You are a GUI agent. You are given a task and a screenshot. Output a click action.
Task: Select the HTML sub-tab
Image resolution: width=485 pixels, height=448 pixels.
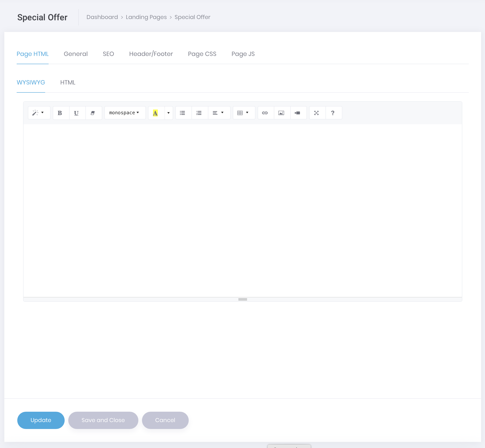(x=68, y=83)
